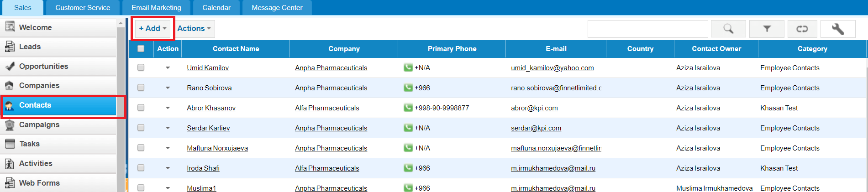Click the Leads sidebar icon
This screenshot has width=868, height=192.
(x=10, y=47)
